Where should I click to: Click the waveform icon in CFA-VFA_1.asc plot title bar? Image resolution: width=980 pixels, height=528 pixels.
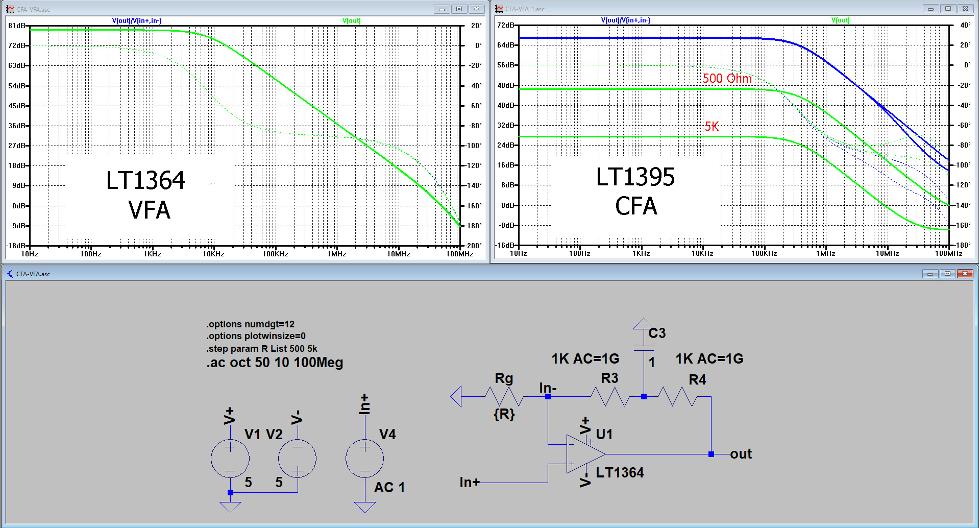(499, 9)
